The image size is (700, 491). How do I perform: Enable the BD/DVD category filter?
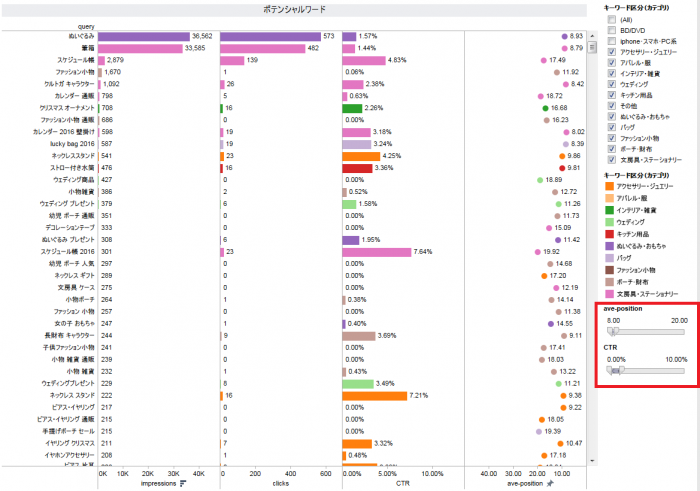click(x=612, y=30)
